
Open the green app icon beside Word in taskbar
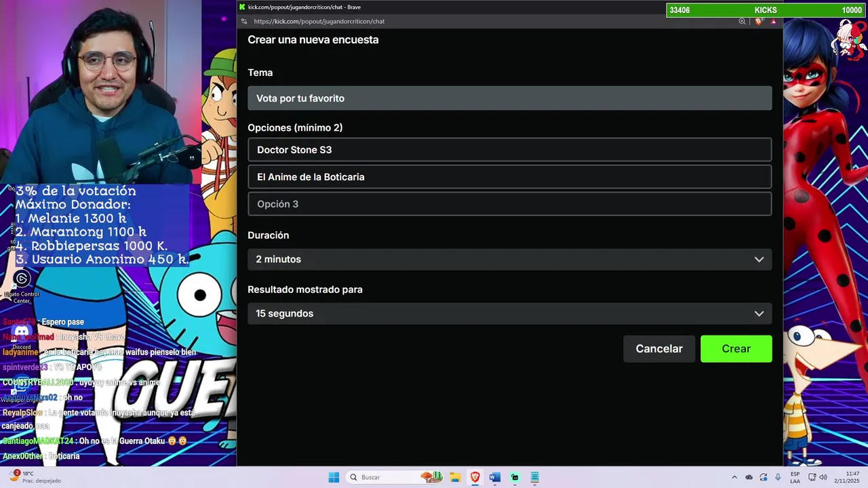(x=515, y=477)
